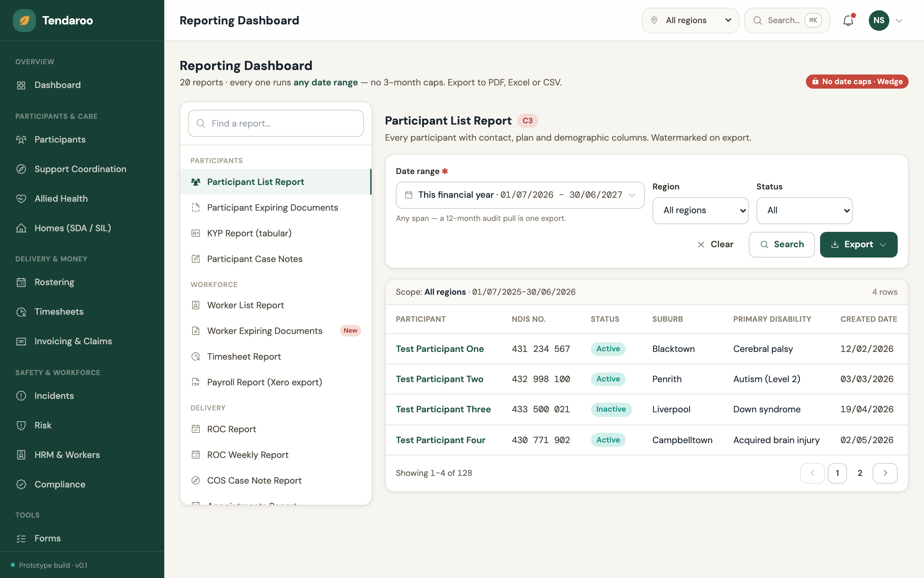The image size is (924, 578).
Task: Click ROC Report calendar icon
Action: [195, 429]
